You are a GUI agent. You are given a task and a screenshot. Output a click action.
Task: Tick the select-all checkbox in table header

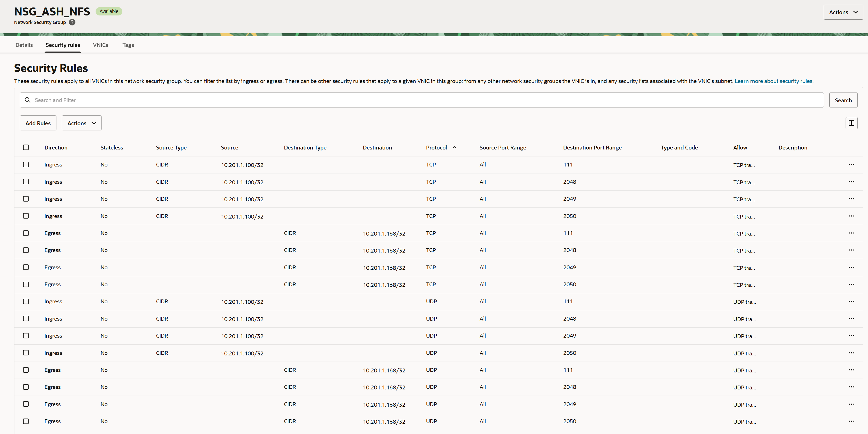pyautogui.click(x=26, y=147)
